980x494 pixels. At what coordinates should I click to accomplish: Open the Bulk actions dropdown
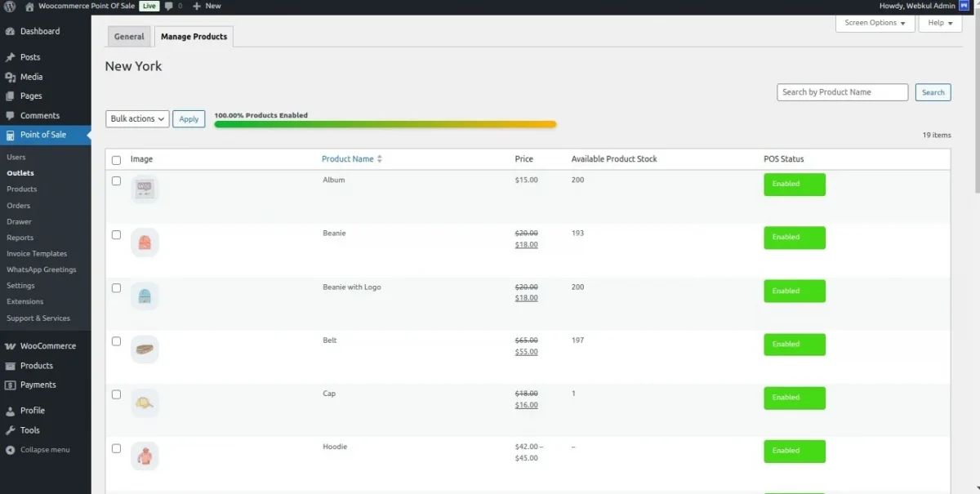tap(137, 119)
